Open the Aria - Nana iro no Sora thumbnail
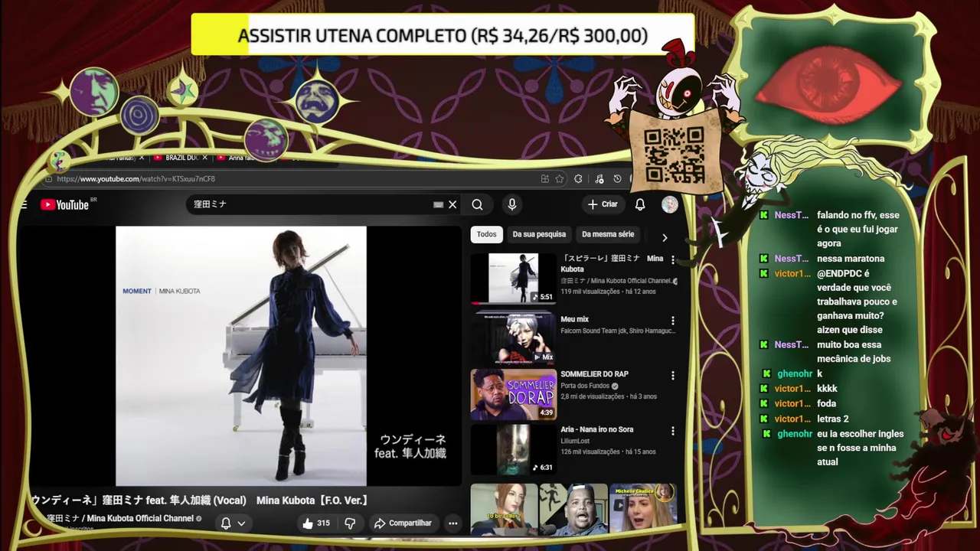Screen dimensions: 980x551 (514, 449)
